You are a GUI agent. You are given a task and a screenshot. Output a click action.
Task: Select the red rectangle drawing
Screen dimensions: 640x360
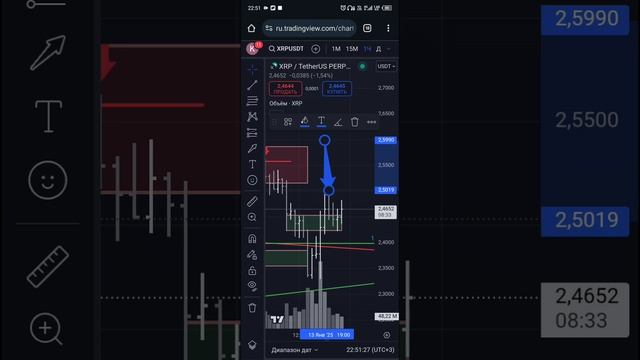pyautogui.click(x=287, y=164)
